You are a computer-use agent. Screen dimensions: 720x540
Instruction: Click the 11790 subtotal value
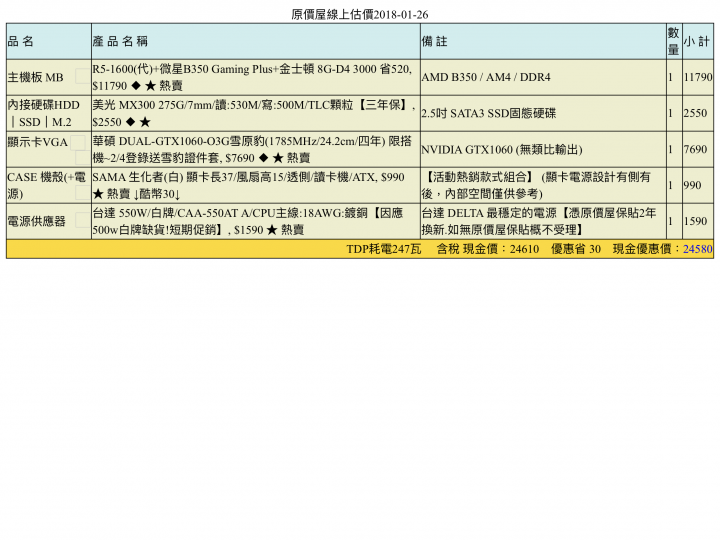click(x=698, y=77)
